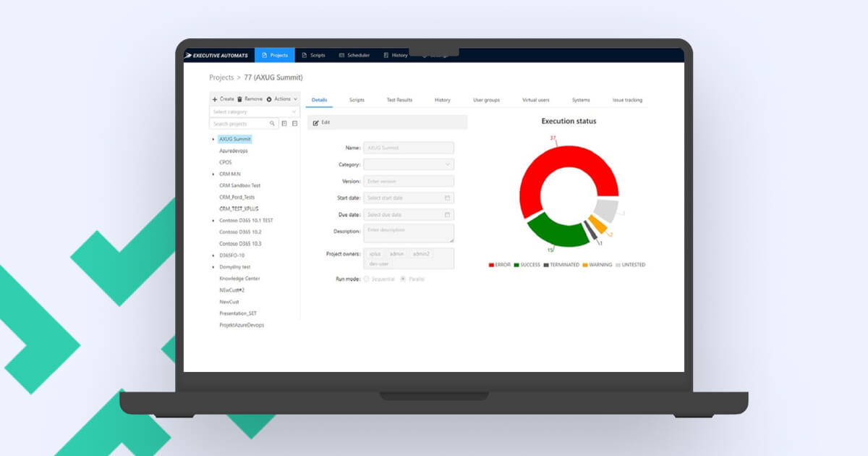The image size is (868, 456).
Task: Select the Parallel run mode option
Action: click(403, 279)
